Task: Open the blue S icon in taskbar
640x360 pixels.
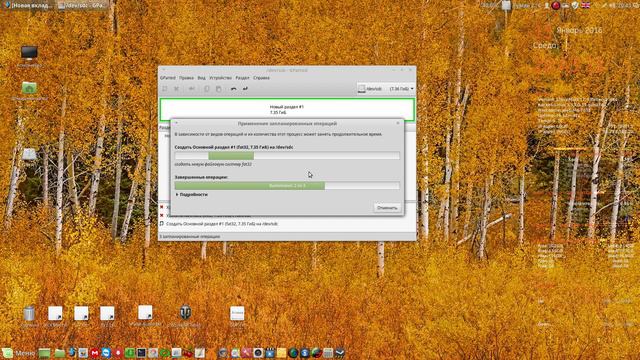Action: pyautogui.click(x=304, y=353)
